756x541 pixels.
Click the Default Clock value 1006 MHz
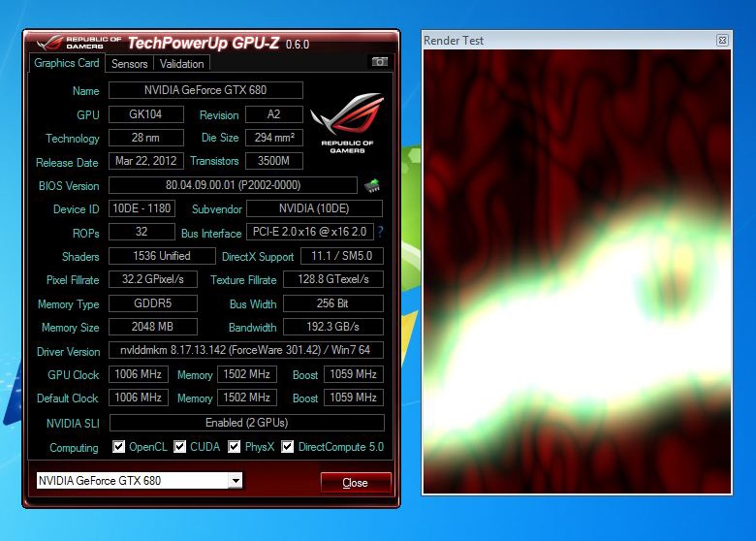pyautogui.click(x=139, y=398)
